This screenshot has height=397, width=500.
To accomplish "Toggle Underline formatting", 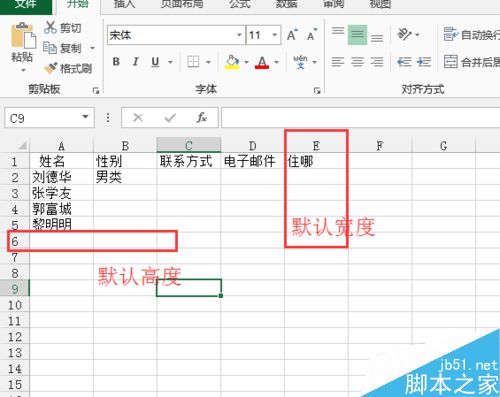I will click(155, 62).
